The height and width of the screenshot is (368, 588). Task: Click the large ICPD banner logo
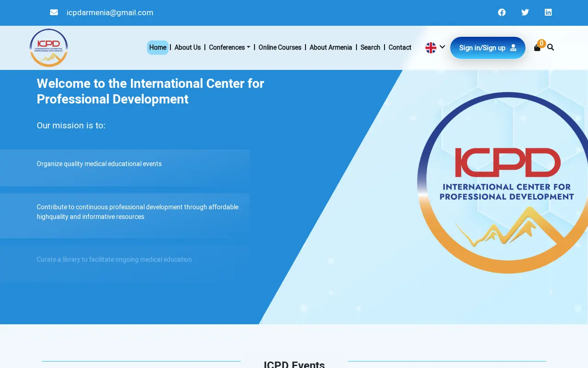coord(503,183)
